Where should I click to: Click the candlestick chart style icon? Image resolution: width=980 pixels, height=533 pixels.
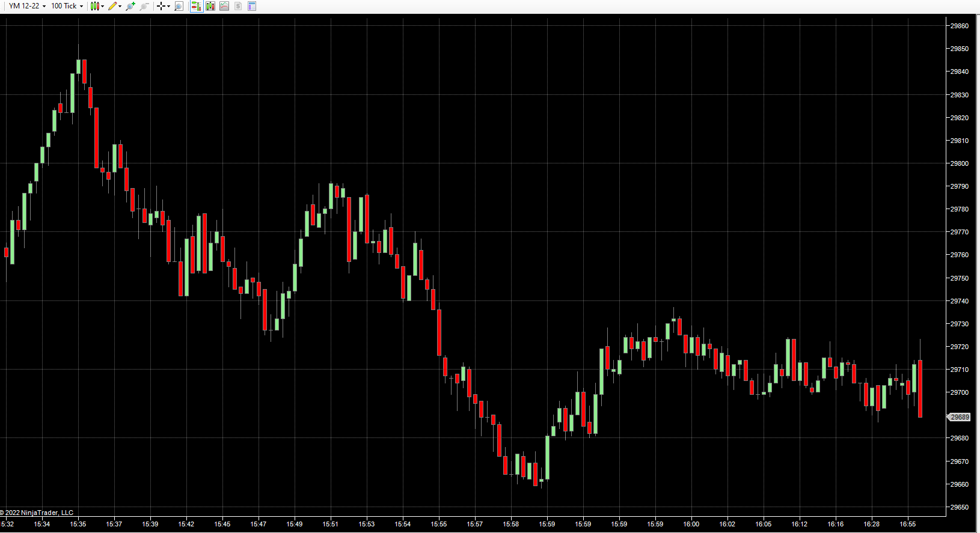94,6
